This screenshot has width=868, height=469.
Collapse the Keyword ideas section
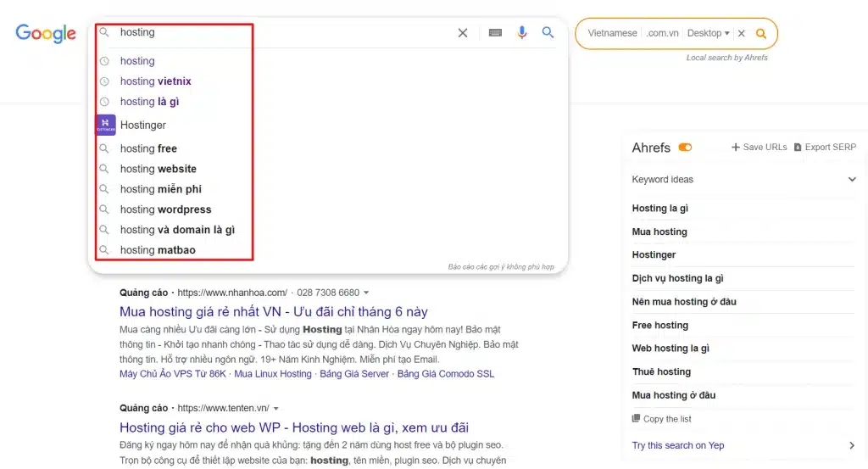(x=852, y=180)
